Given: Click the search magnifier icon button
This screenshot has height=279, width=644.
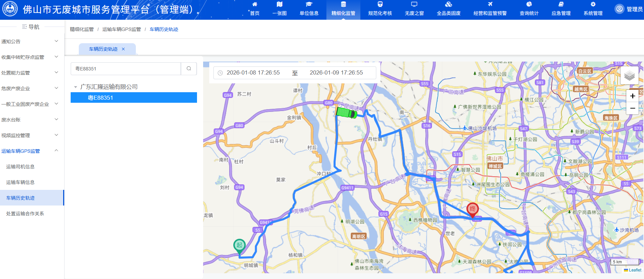Looking at the screenshot, I should coord(189,69).
